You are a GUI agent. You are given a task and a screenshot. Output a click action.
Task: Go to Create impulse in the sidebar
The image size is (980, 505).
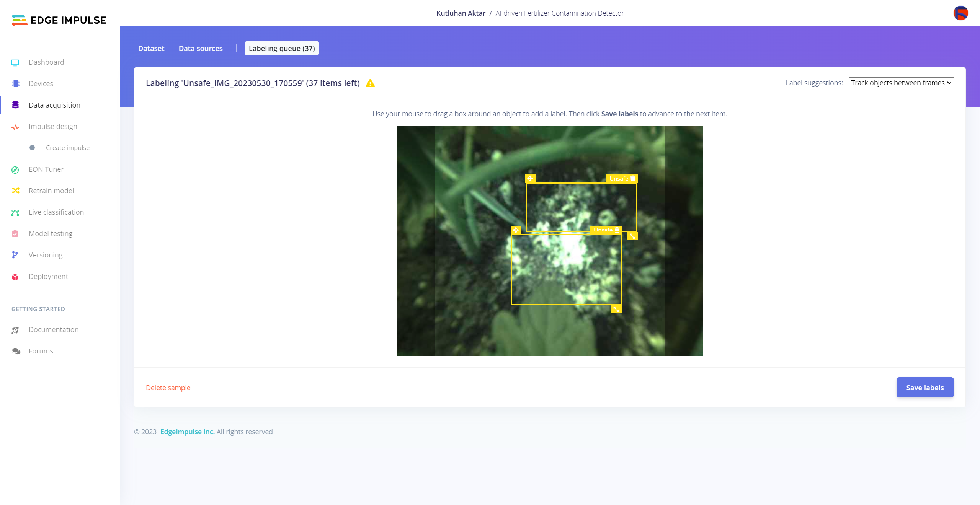(68, 148)
